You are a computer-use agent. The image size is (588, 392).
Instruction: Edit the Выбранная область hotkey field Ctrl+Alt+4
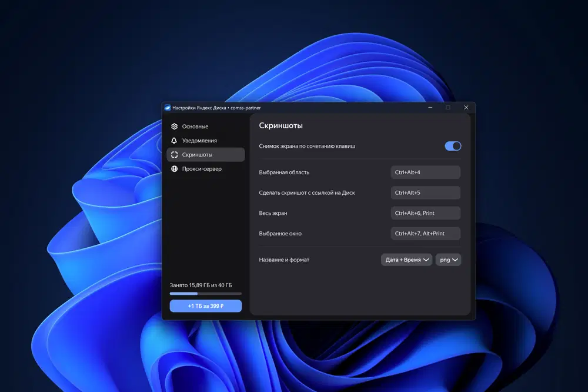coord(425,172)
